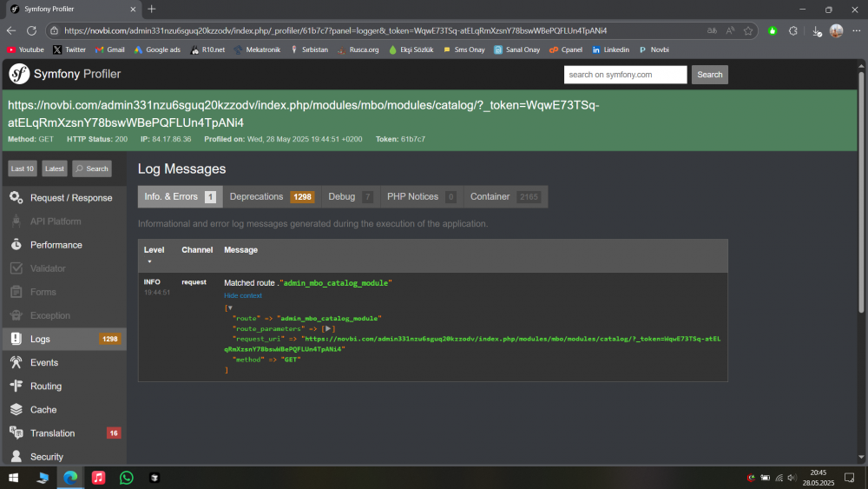Collapse the context array toggle arrow

tap(230, 308)
